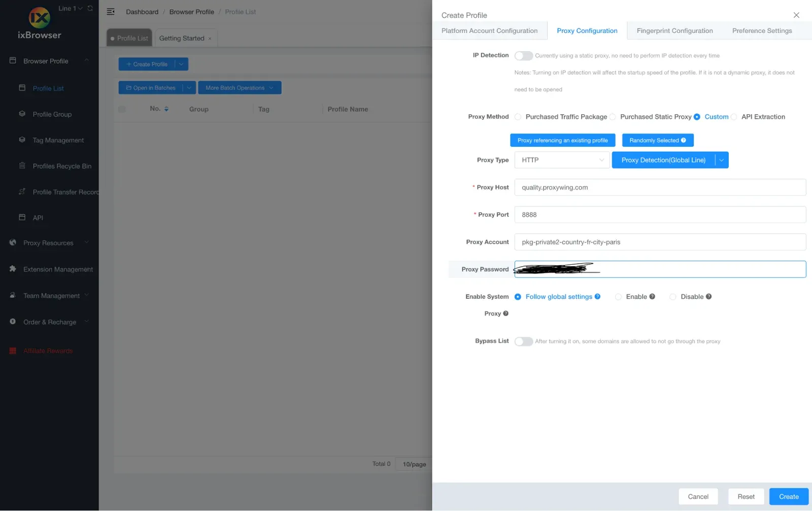812x511 pixels.
Task: Click the Affiliate Rewards gift icon
Action: [13, 350]
